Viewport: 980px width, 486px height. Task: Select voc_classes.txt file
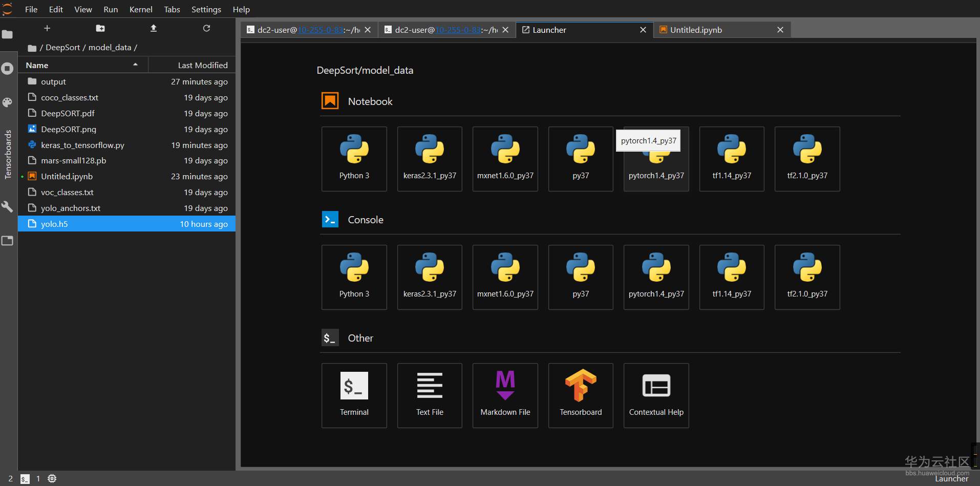tap(126, 192)
